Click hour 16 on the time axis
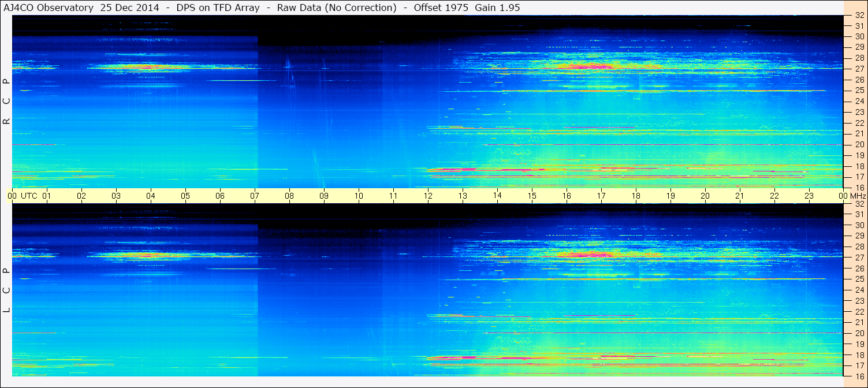 click(x=567, y=196)
